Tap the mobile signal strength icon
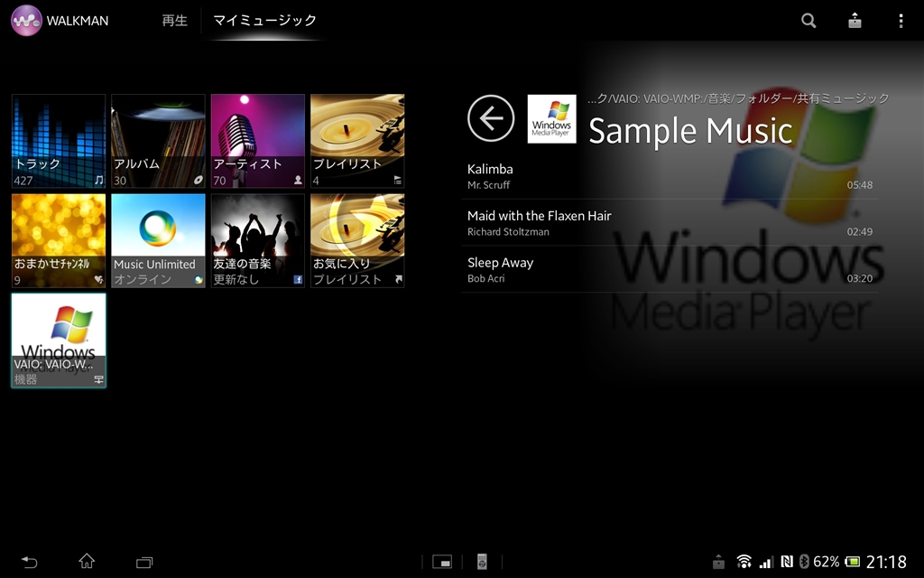Image resolution: width=924 pixels, height=578 pixels. (x=766, y=562)
